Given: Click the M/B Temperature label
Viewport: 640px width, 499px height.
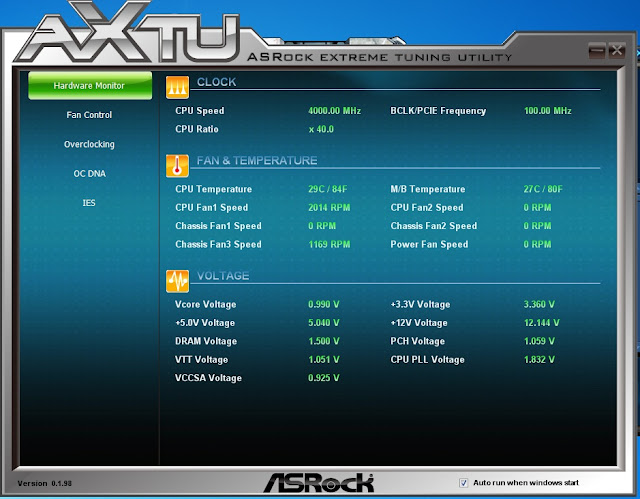Looking at the screenshot, I should coord(428,189).
